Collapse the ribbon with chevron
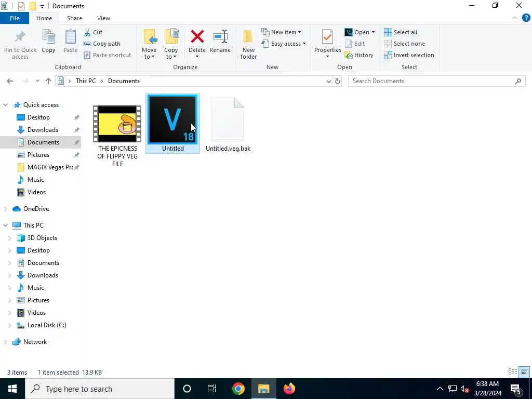The width and height of the screenshot is (532, 399). [515, 18]
